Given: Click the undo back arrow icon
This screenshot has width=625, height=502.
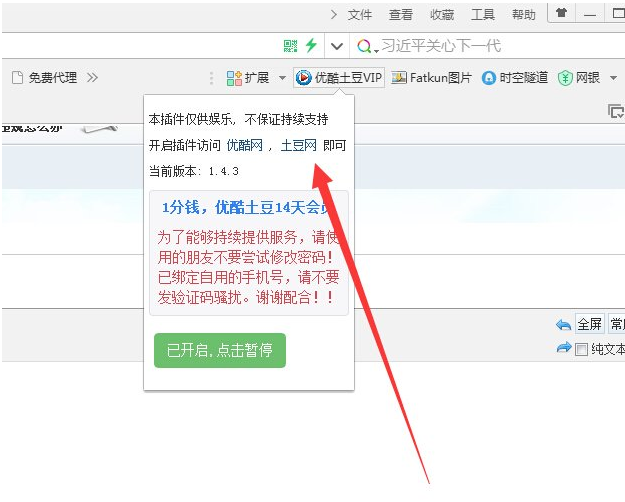Looking at the screenshot, I should point(563,325).
